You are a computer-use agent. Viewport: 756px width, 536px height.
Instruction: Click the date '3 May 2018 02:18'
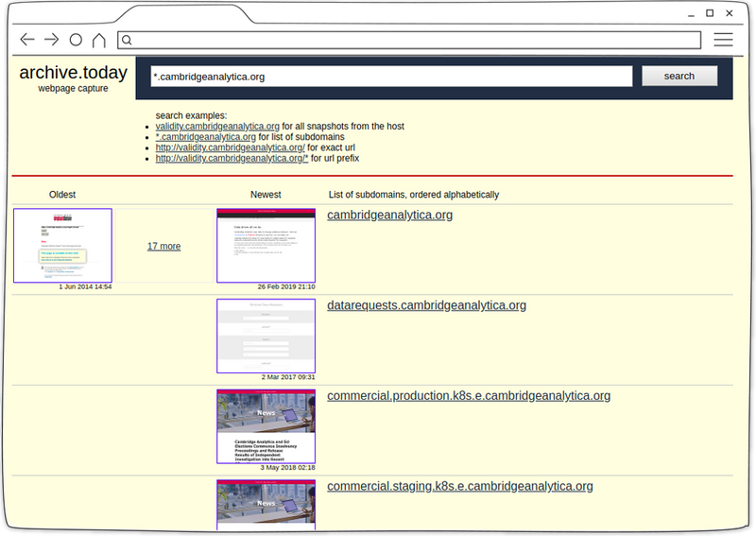coord(288,468)
